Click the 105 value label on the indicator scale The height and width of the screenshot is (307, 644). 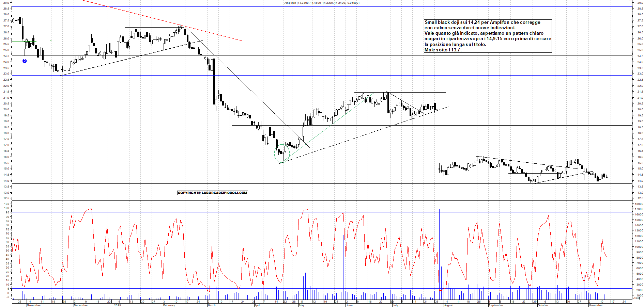(x=7, y=204)
